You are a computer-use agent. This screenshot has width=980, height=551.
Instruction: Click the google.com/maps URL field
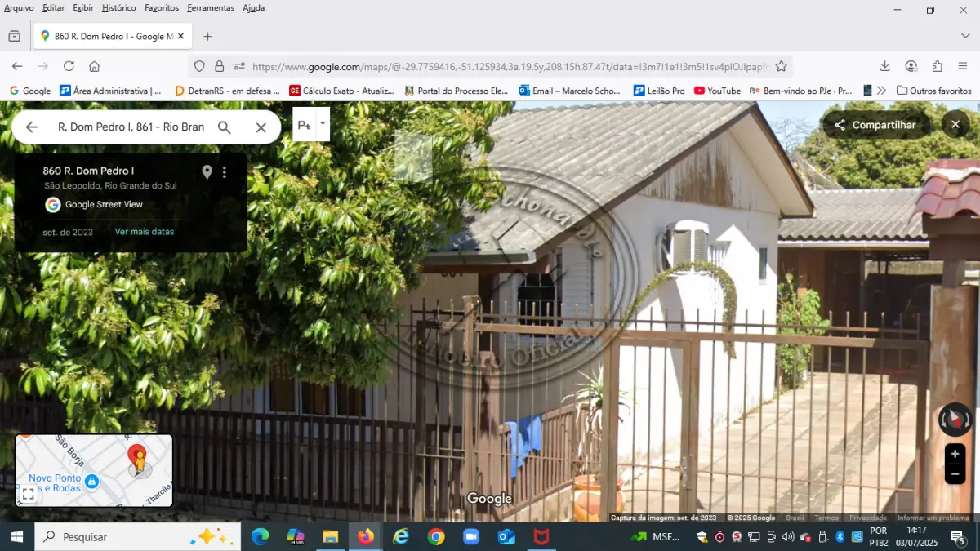click(x=510, y=67)
